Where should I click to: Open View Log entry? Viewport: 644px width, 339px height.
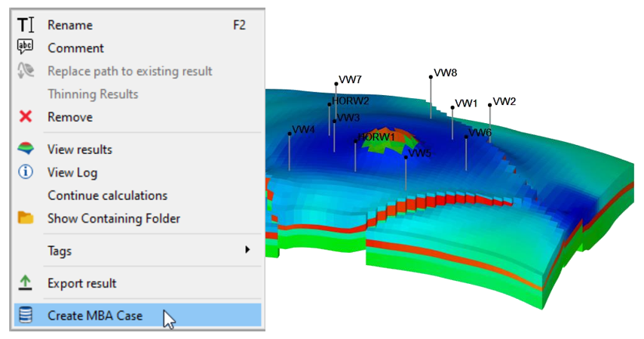point(137,172)
